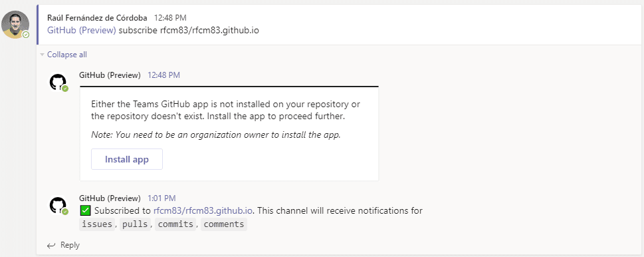The height and width of the screenshot is (257, 644).
Task: Click the Reply arrow icon
Action: [x=51, y=246]
